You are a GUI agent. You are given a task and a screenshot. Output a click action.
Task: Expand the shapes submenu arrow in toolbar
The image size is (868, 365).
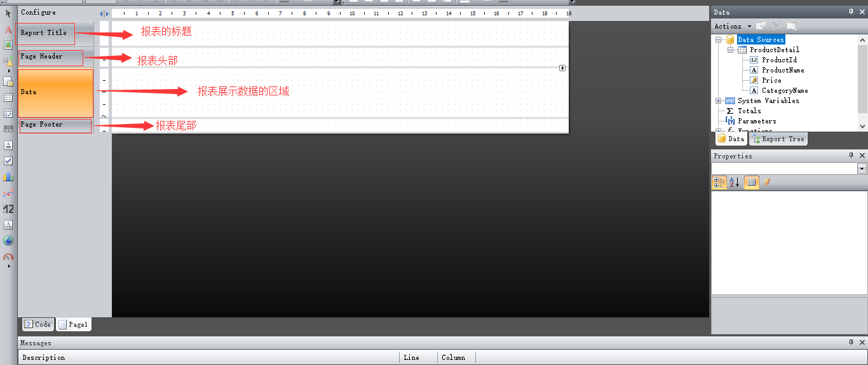click(x=8, y=70)
